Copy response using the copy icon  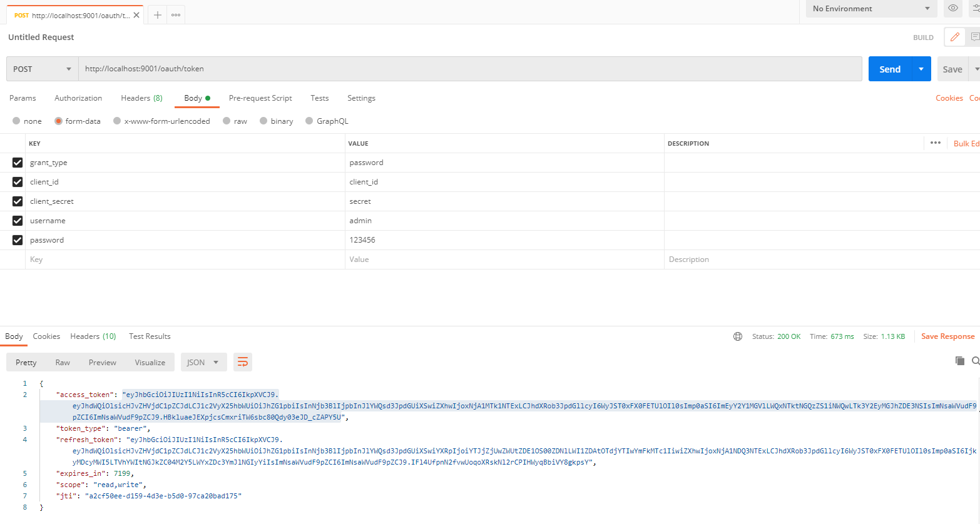click(x=959, y=361)
